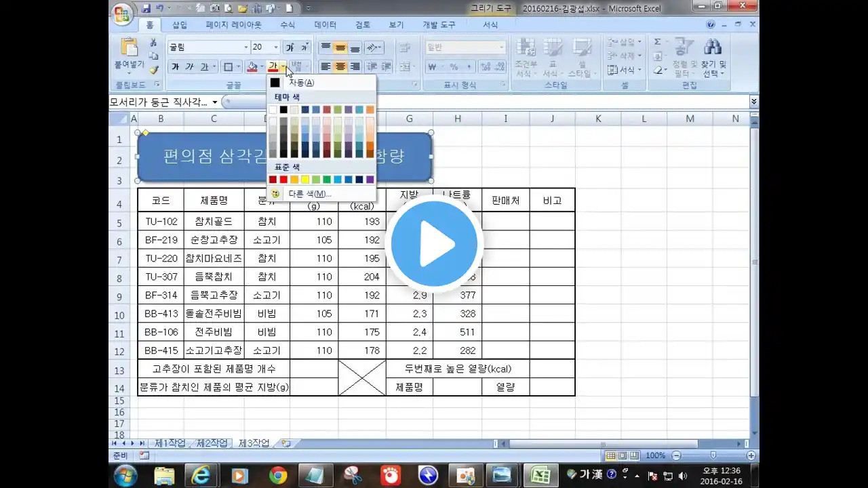Image resolution: width=868 pixels, height=488 pixels.
Task: Play the video overlay button
Action: [x=434, y=244]
